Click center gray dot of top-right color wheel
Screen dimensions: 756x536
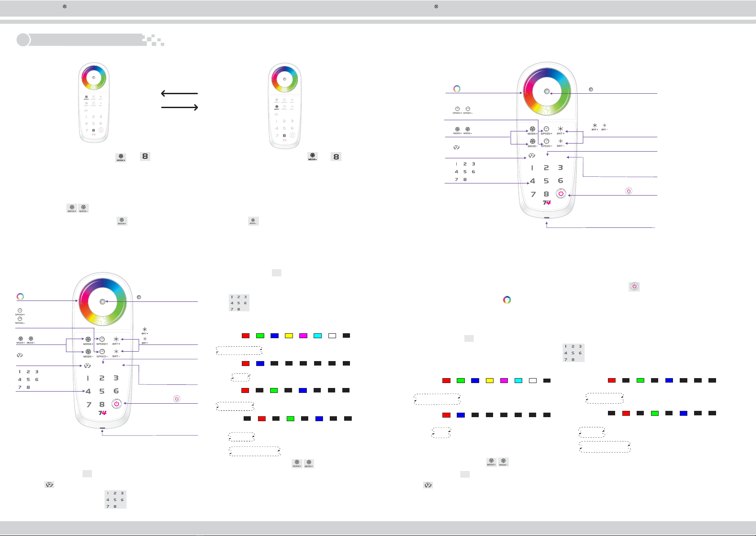pos(546,92)
